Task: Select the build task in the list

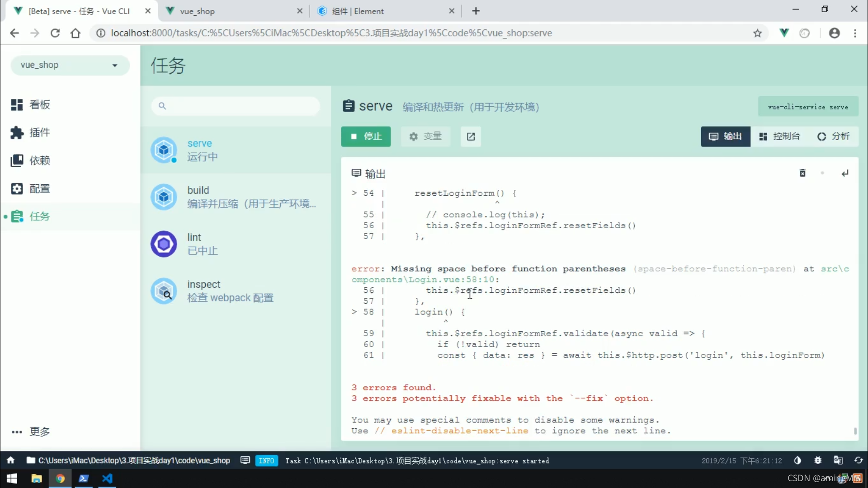Action: [x=236, y=197]
